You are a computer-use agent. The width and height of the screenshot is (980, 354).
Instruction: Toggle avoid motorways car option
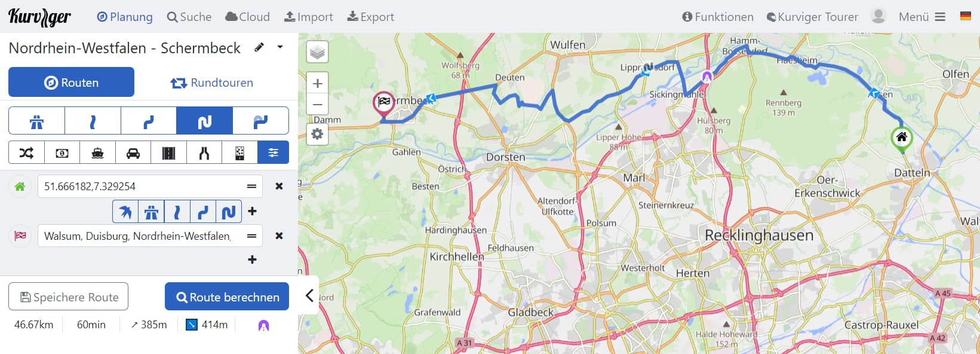133,152
